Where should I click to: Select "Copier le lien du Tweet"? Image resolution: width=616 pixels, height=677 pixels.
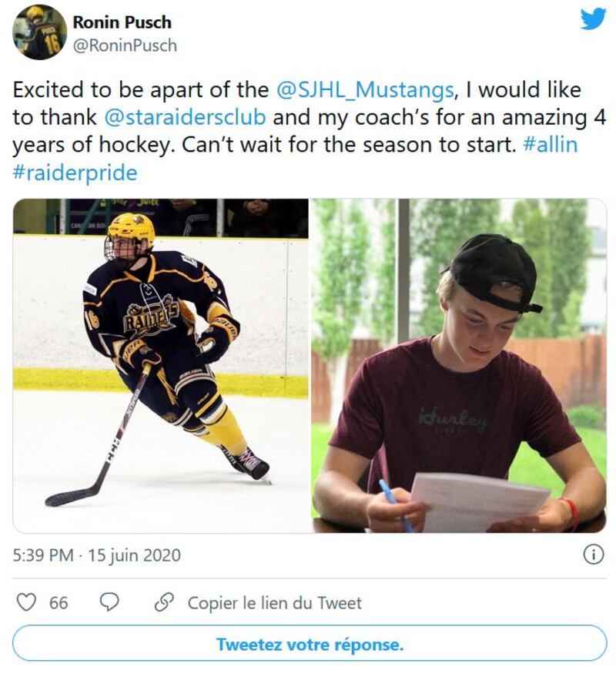point(274,602)
